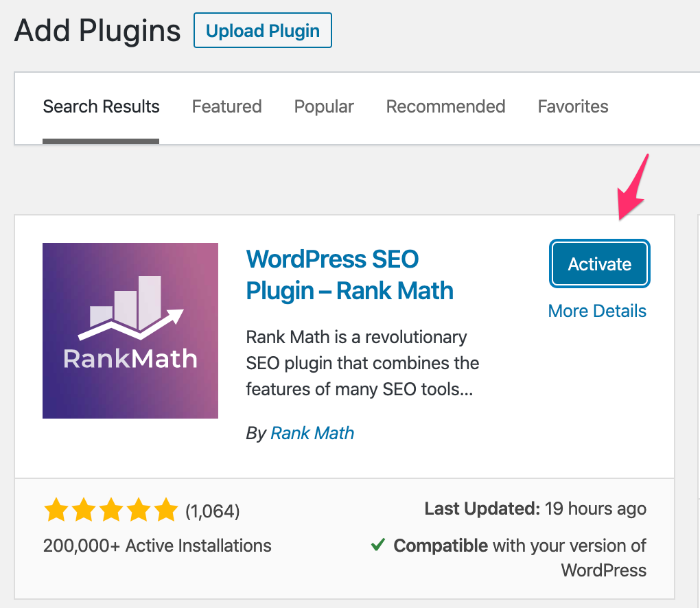Select the Search Results tab
Viewport: 700px width, 608px height.
pos(101,106)
